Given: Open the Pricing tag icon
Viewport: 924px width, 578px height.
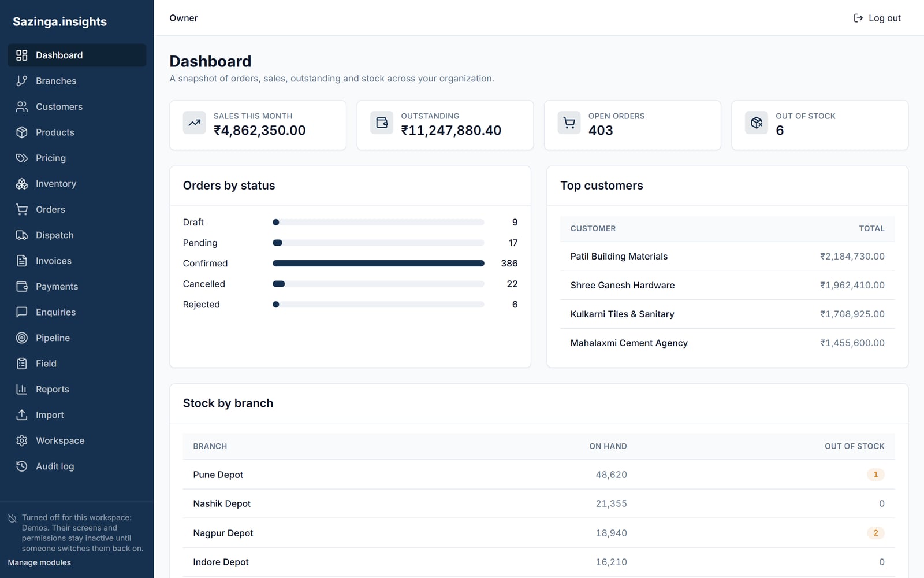Looking at the screenshot, I should click(x=21, y=158).
